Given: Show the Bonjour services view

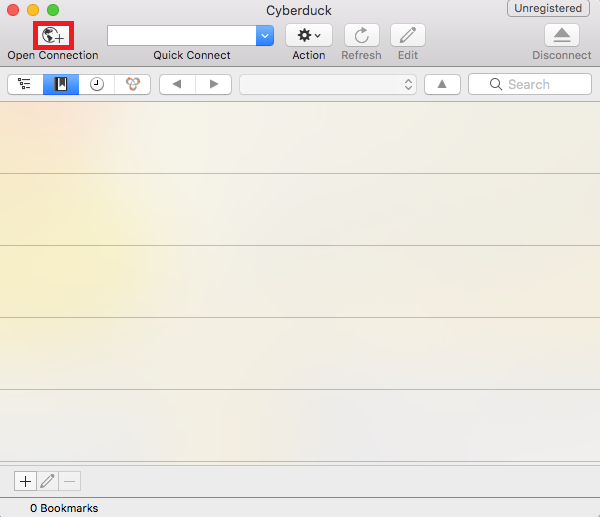Looking at the screenshot, I should (x=132, y=85).
